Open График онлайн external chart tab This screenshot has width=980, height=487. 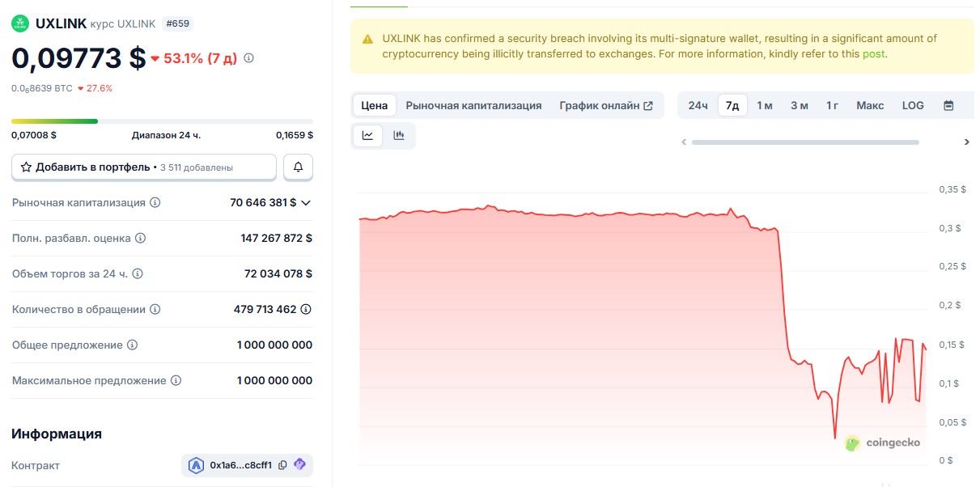pos(606,105)
